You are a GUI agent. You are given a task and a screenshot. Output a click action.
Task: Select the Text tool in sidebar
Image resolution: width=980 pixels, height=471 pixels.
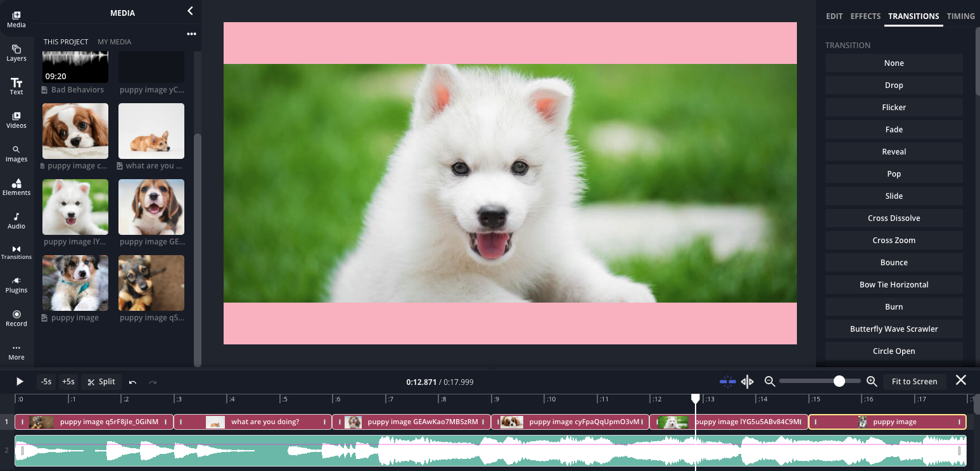click(16, 86)
